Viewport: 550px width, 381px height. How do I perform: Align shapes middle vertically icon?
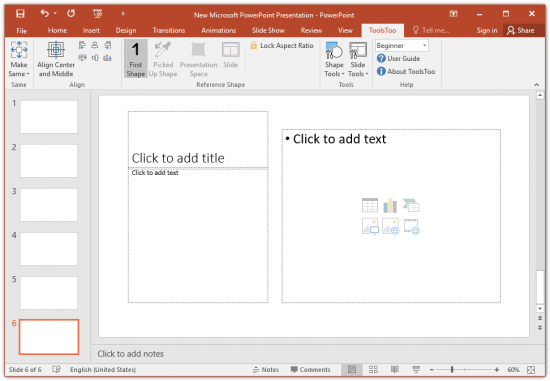95,58
